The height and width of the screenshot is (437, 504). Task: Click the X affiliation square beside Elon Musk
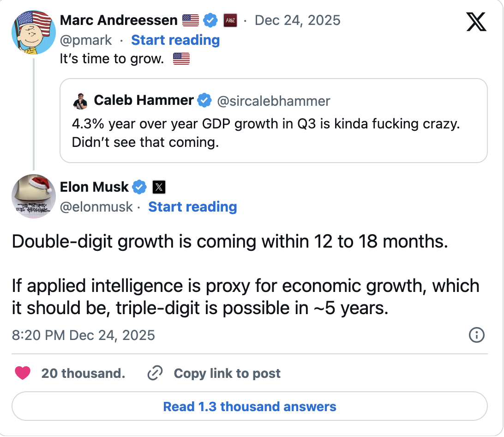[159, 187]
